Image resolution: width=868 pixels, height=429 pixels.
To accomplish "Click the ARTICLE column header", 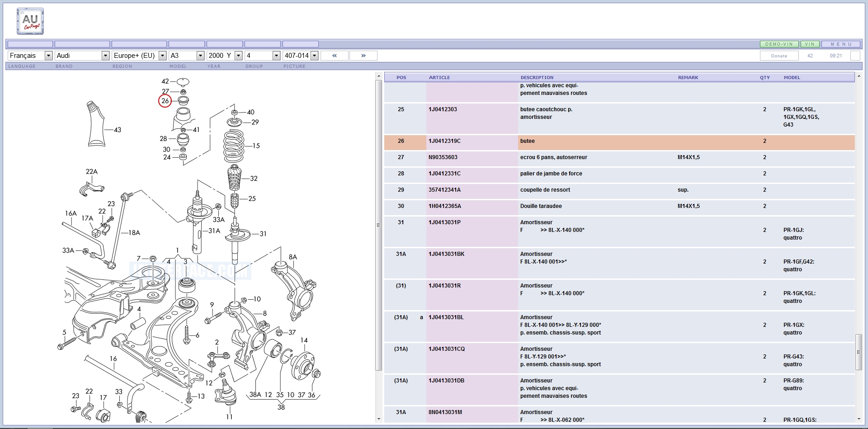I will (439, 78).
